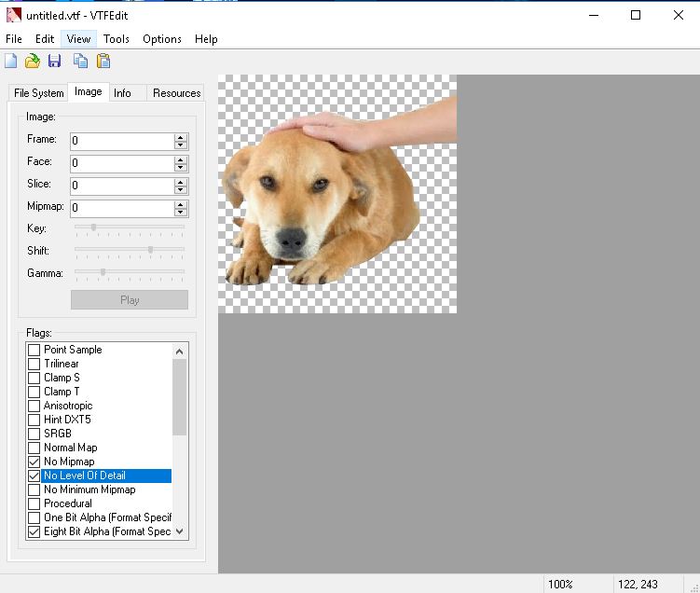
Task: Switch to the Resources tab
Action: pyautogui.click(x=176, y=93)
